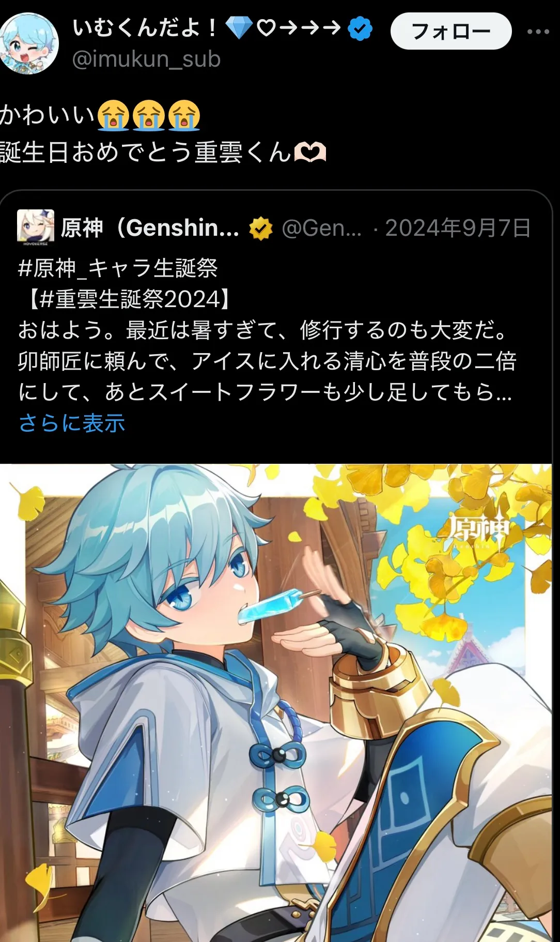Click the いむくんだよ！ display name

(x=145, y=28)
